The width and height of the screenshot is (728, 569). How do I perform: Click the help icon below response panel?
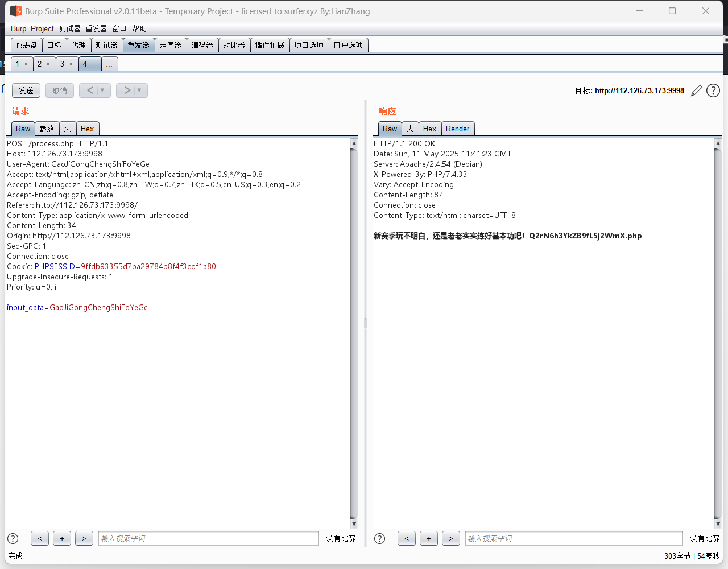point(380,538)
